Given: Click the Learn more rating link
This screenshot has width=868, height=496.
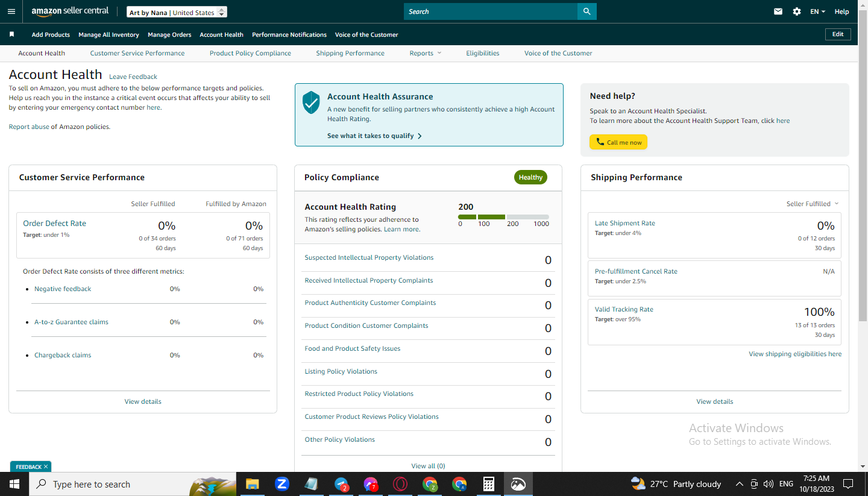Looking at the screenshot, I should (401, 229).
